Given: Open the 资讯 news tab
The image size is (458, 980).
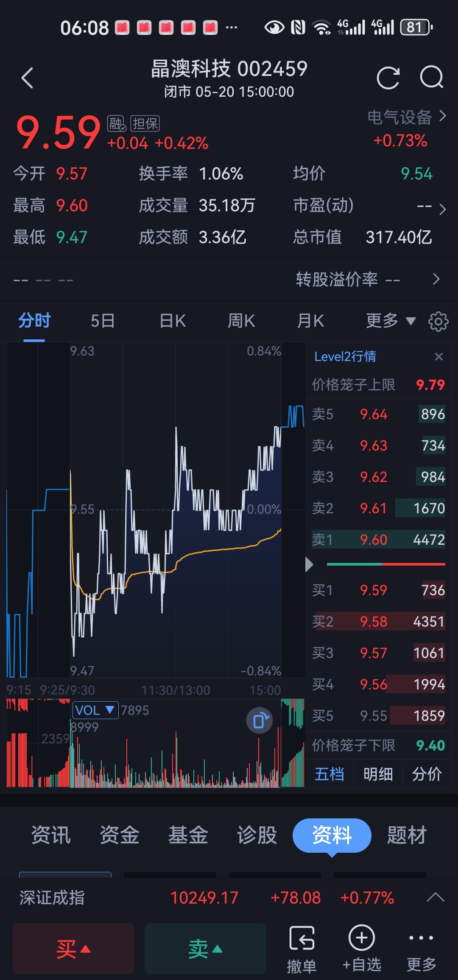Looking at the screenshot, I should point(51,835).
